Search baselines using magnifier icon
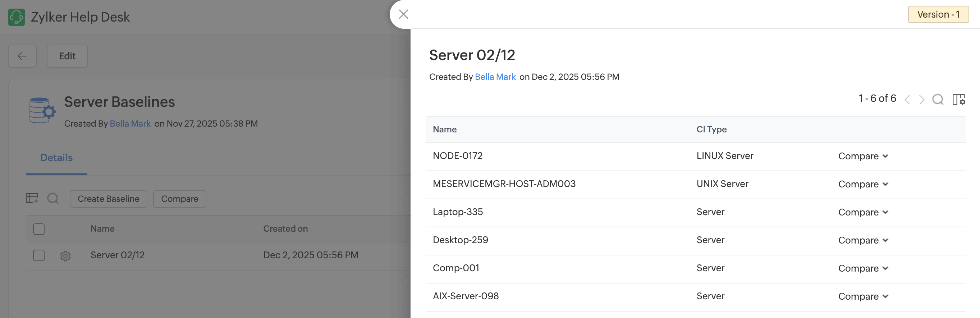980x318 pixels. 53,199
